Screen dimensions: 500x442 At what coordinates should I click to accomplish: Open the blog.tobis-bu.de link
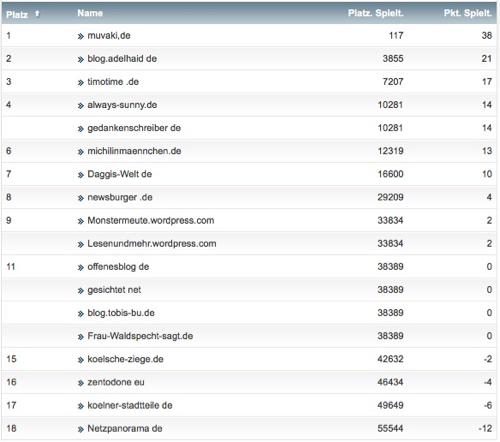[121, 313]
